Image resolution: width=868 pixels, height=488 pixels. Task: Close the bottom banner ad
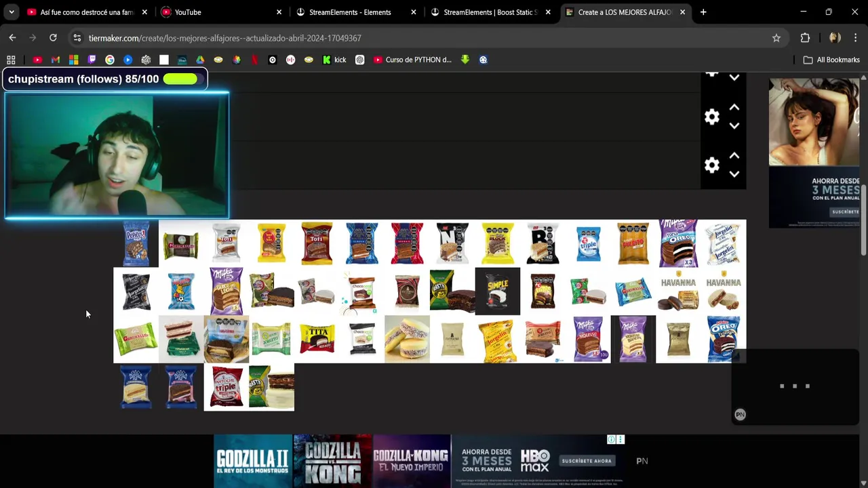coord(620,440)
